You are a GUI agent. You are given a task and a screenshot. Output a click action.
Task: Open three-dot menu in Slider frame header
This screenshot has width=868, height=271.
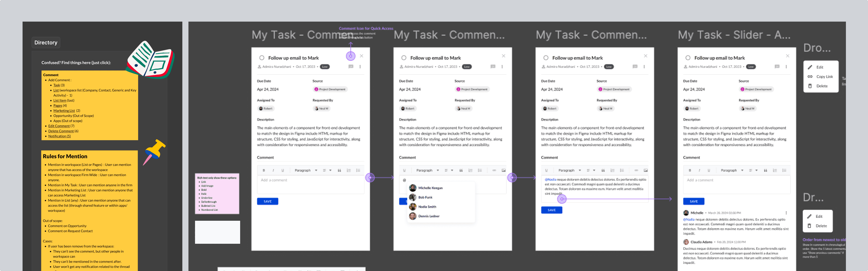tap(786, 67)
